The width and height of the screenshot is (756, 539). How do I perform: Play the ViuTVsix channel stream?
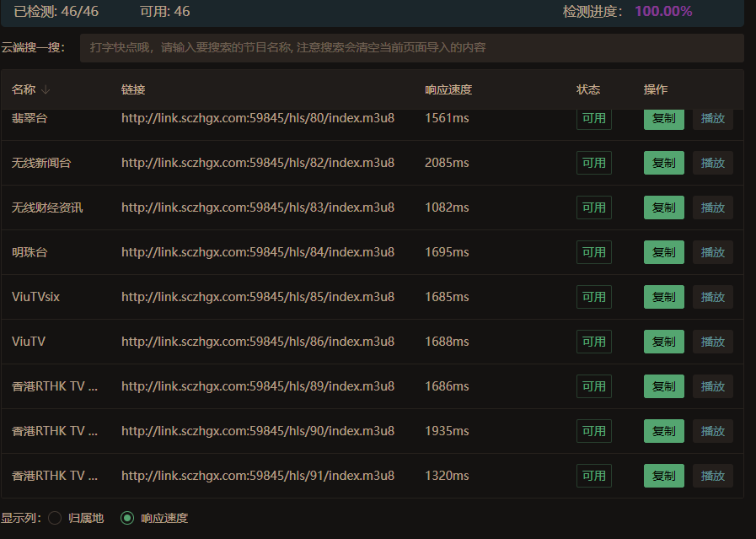pyautogui.click(x=713, y=297)
